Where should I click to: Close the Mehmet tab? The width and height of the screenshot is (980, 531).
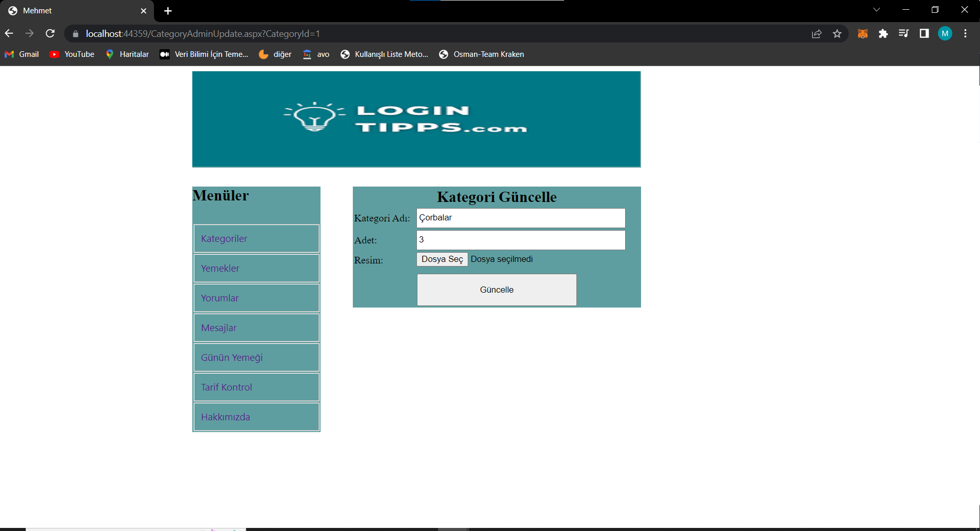tap(144, 11)
